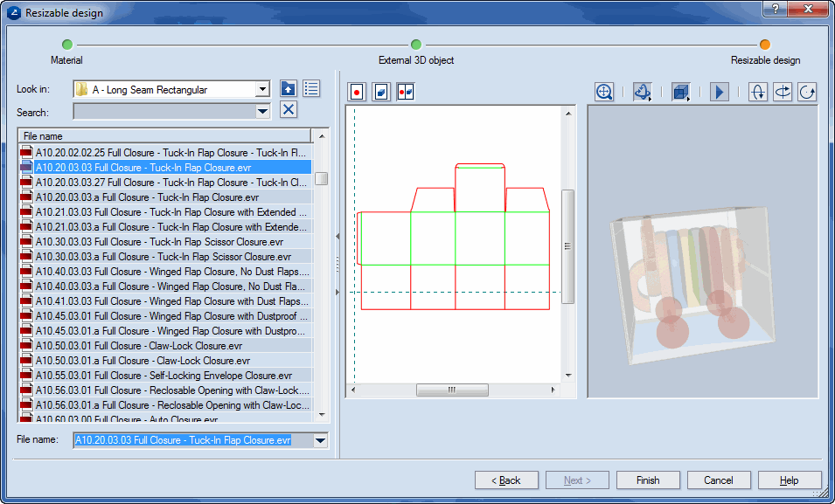Click the 3D cube view icon
This screenshot has height=504, width=835.
click(x=680, y=92)
